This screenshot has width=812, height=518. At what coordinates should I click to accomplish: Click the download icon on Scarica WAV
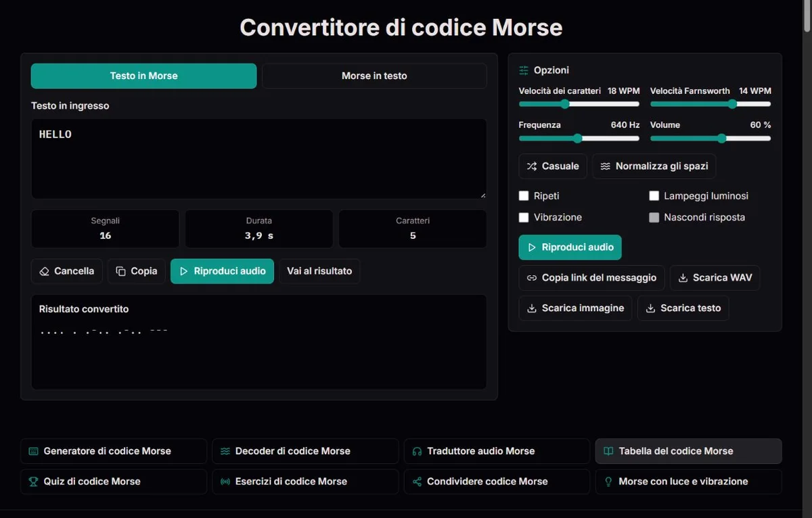click(683, 278)
